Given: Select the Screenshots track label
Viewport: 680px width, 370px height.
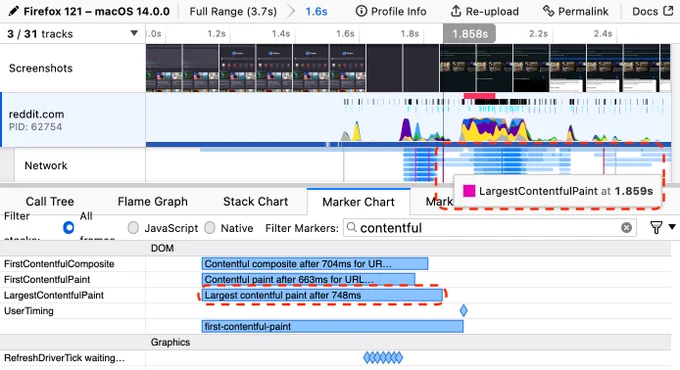Looking at the screenshot, I should tap(41, 68).
